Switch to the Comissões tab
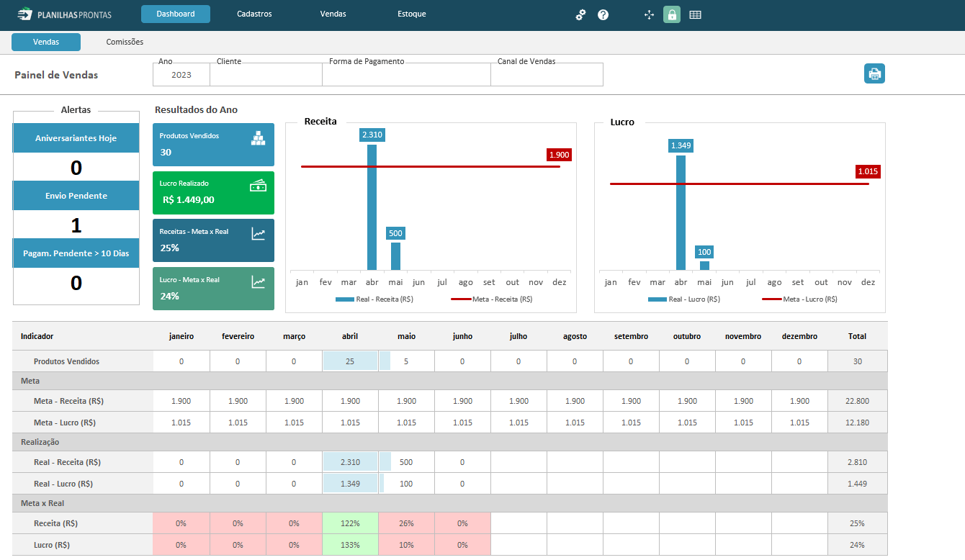Viewport: 965px width, 560px height. click(125, 42)
